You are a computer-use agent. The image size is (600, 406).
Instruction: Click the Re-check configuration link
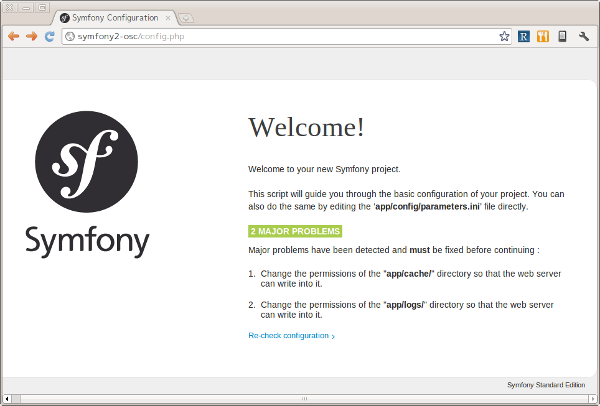click(x=292, y=336)
